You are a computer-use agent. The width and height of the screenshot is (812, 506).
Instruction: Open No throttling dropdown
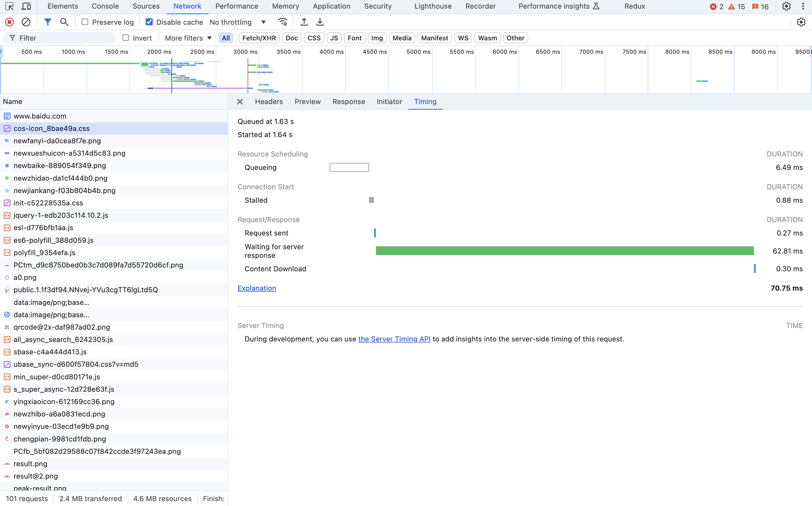point(238,22)
